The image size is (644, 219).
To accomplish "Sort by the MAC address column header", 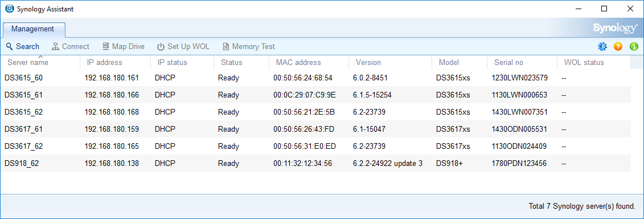I will (309, 63).
